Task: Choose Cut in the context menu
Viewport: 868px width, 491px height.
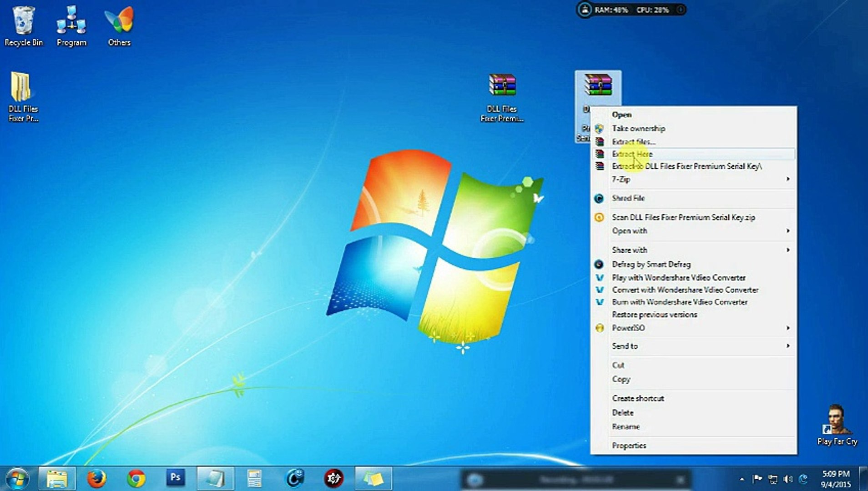Action: pyautogui.click(x=694, y=365)
